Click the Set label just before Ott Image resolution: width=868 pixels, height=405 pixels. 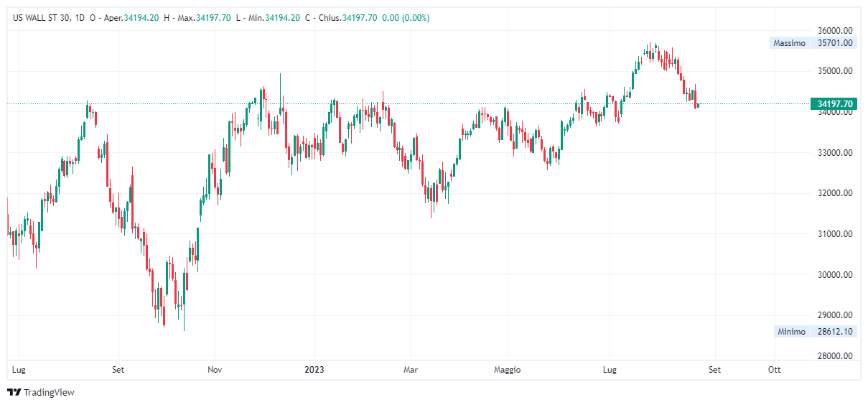[714, 370]
